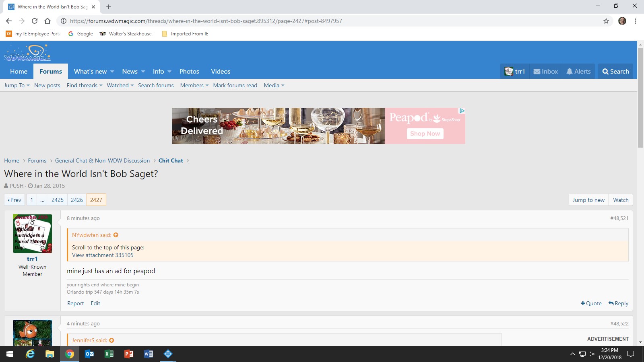Open the Alerts bell notifications

tap(578, 72)
